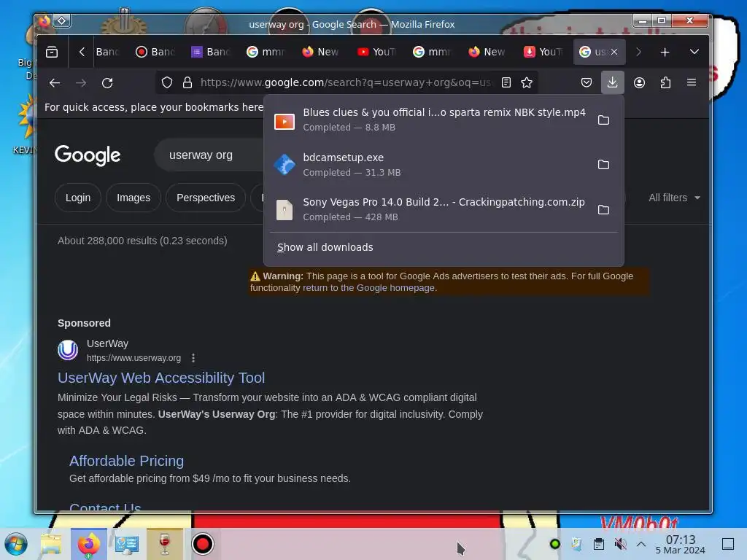Expand hidden system tray icons arrow
Image resolution: width=747 pixels, height=560 pixels.
640,544
